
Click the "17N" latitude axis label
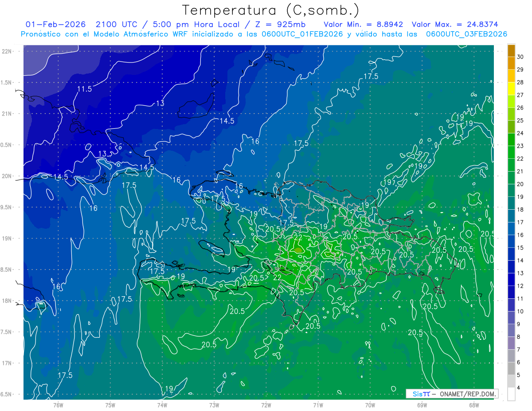pyautogui.click(x=7, y=363)
